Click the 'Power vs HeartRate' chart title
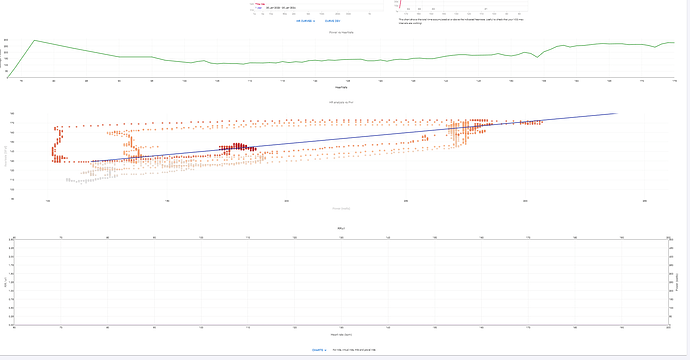Screen dimensions: 690x360 (x=341, y=32)
